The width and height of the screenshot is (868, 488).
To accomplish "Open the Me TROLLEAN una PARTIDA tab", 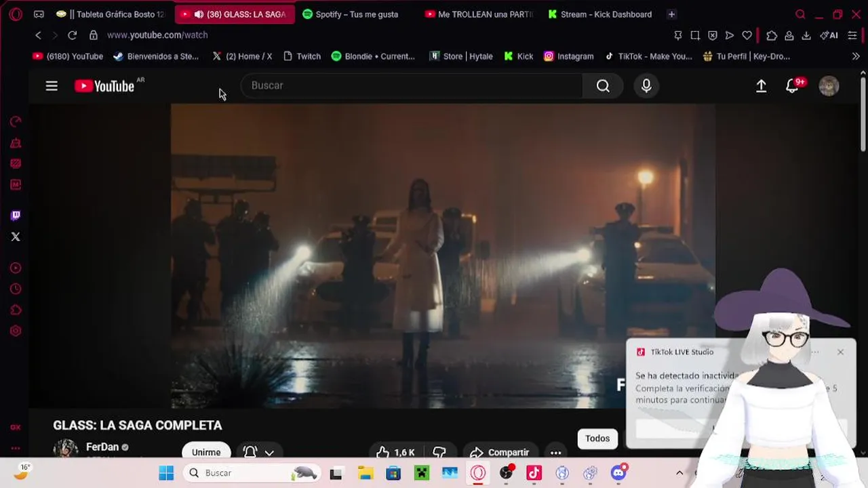I will tap(479, 14).
